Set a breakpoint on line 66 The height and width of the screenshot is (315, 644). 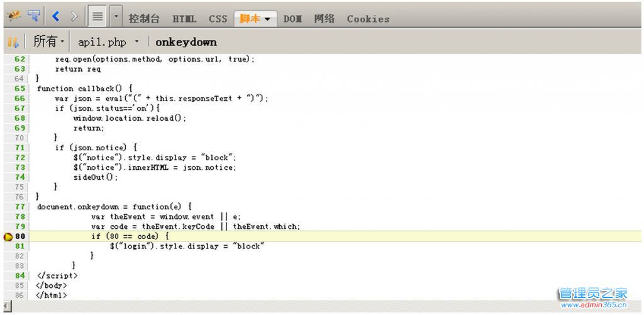click(x=19, y=99)
